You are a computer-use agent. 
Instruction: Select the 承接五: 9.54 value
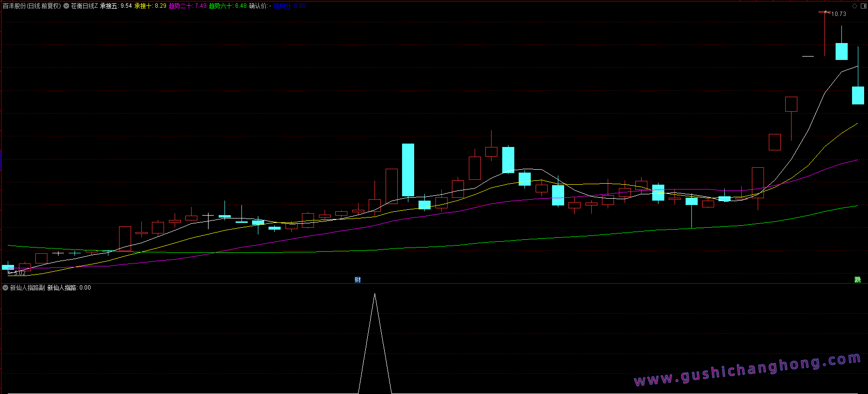pyautogui.click(x=116, y=6)
